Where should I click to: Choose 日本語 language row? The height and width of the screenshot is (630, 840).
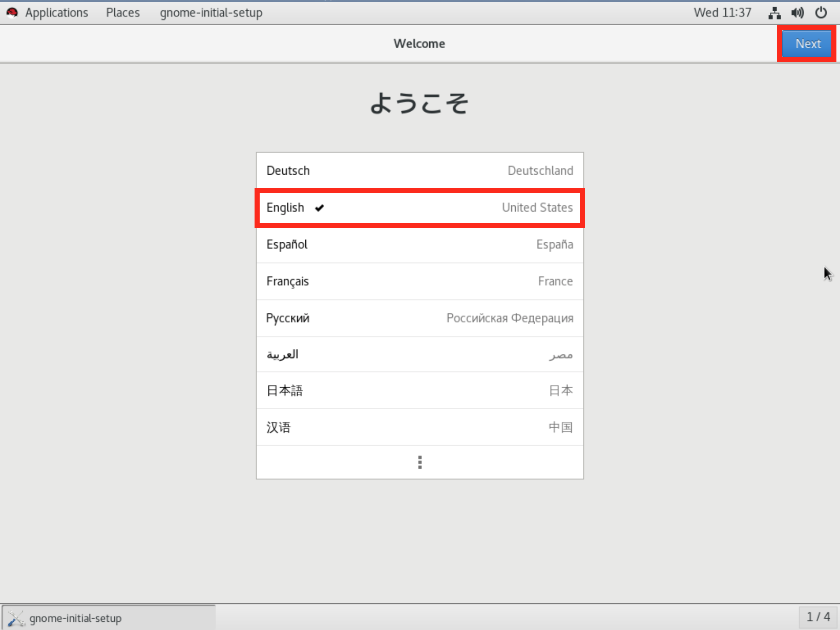pos(419,390)
